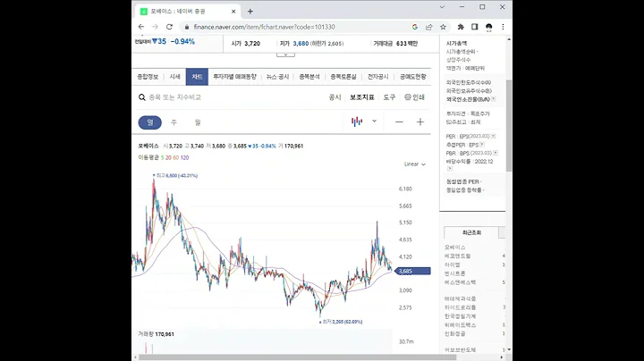Collapse the price summary panel toggle
644x361 pixels.
(x=285, y=55)
